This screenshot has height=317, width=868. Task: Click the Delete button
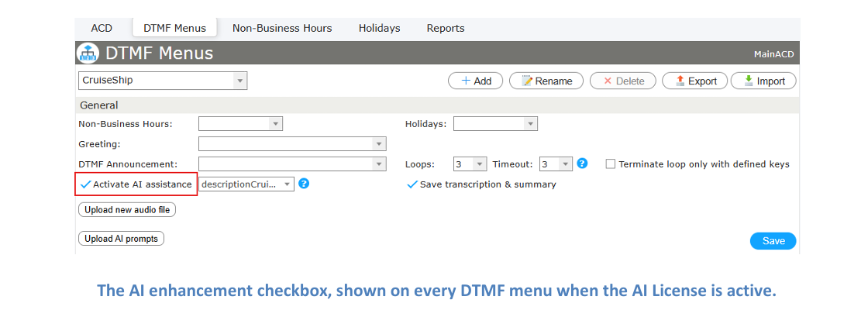[x=623, y=81]
